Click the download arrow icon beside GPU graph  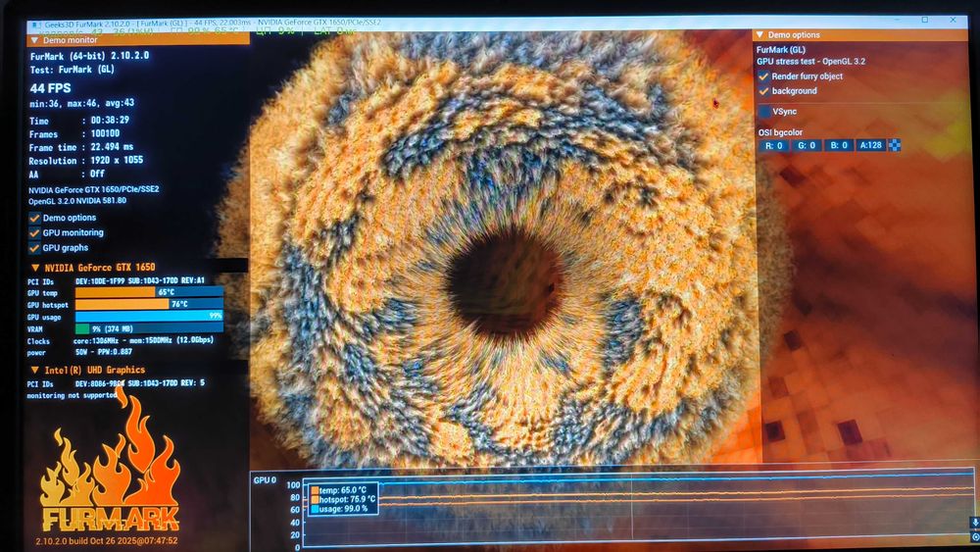974,523
